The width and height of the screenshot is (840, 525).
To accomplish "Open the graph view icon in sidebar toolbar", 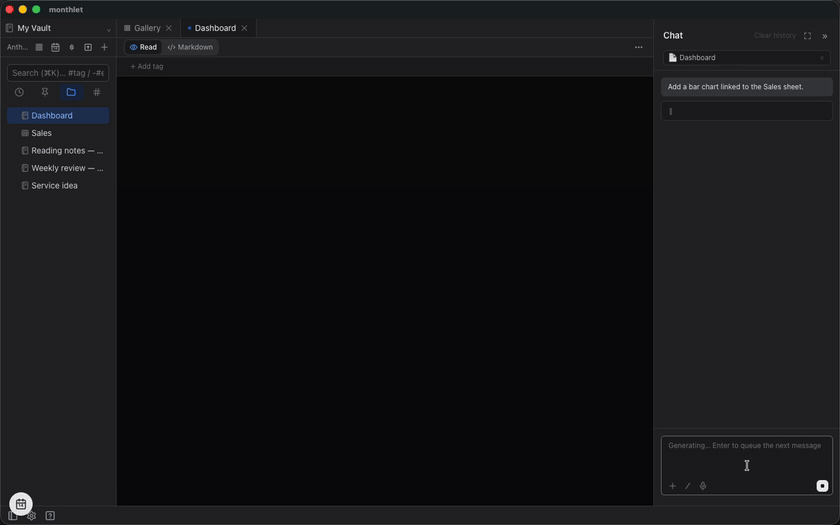I will (x=72, y=47).
